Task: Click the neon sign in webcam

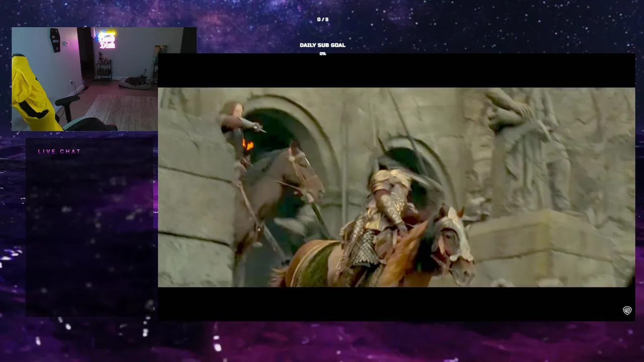Action: 107,40
